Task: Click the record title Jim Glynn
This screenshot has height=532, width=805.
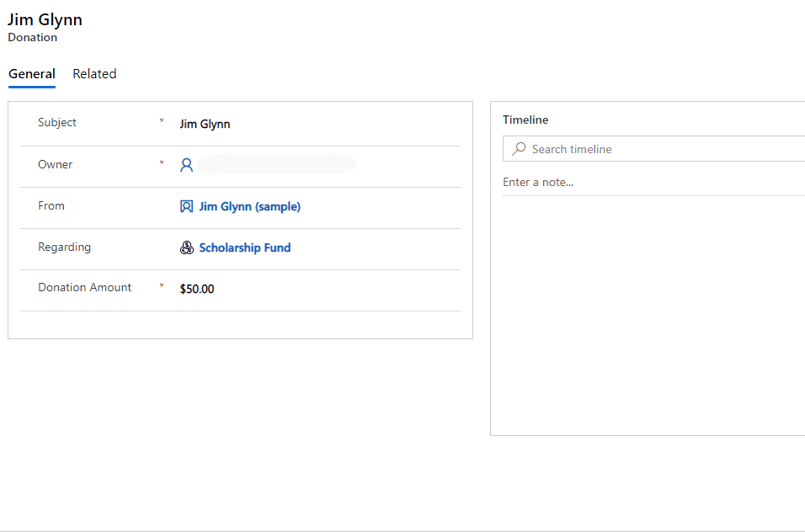Action: pyautogui.click(x=45, y=19)
